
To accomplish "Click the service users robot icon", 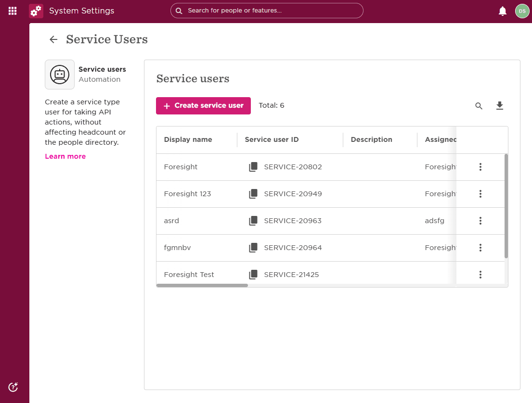I will tap(60, 75).
